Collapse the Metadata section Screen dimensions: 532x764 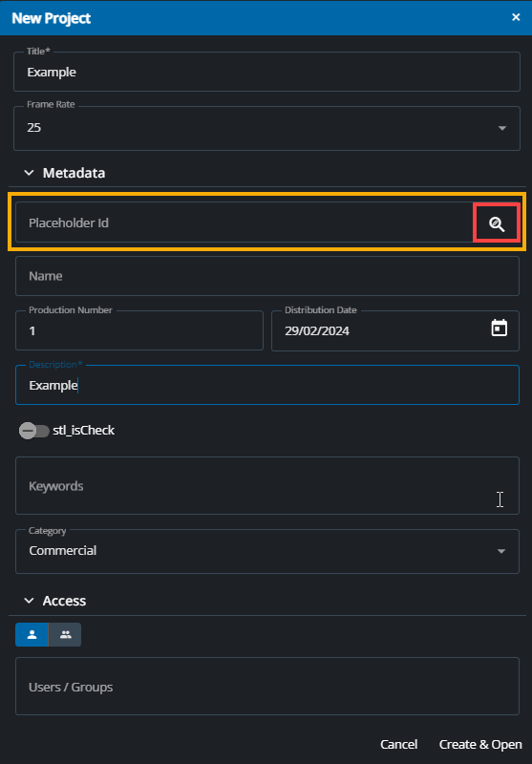[30, 173]
